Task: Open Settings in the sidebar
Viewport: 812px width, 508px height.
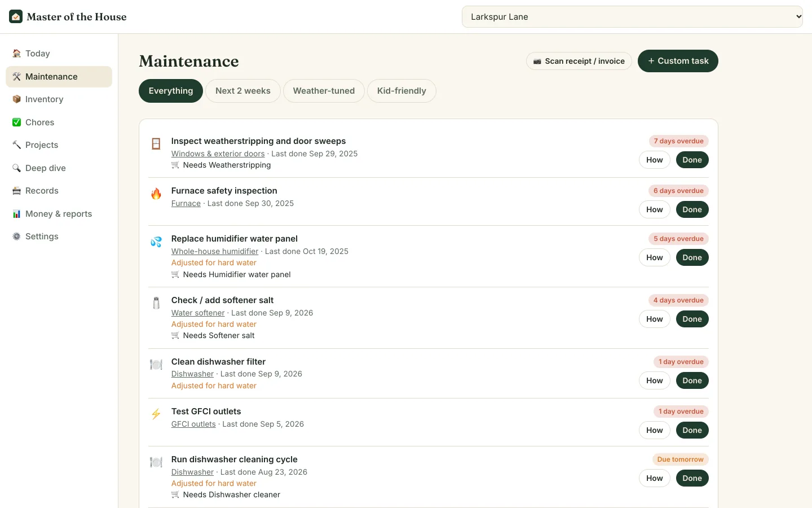Action: tap(59, 237)
